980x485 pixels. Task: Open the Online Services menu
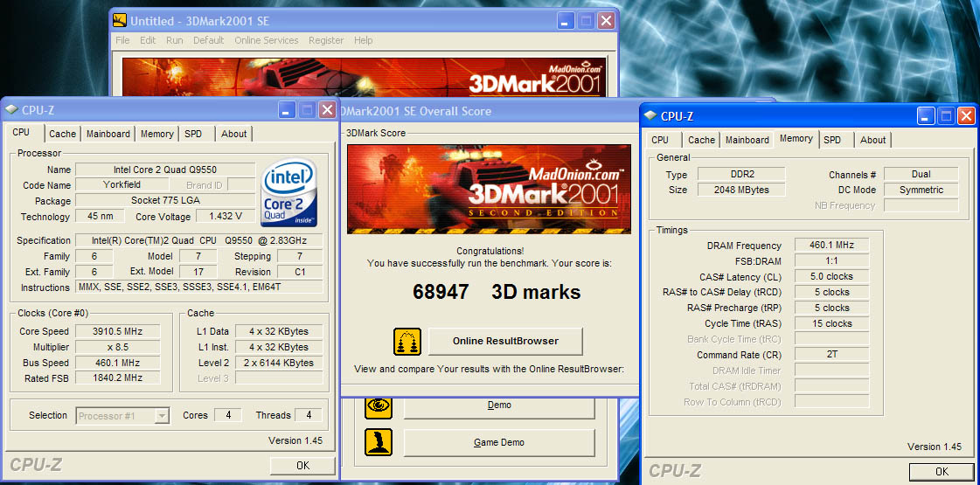[x=267, y=40]
